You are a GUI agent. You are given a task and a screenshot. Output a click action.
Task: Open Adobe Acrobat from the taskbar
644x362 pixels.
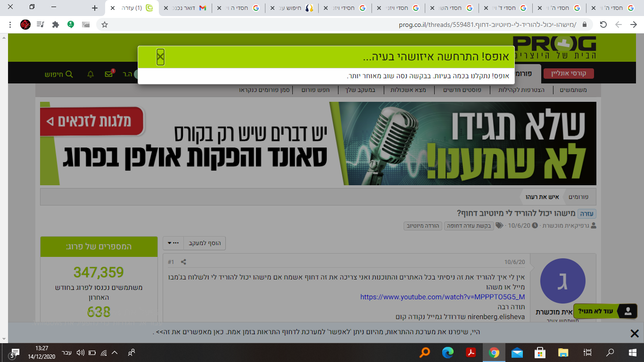click(471, 352)
